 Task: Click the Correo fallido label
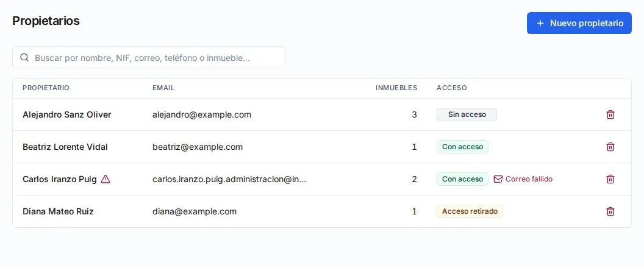[x=529, y=179]
